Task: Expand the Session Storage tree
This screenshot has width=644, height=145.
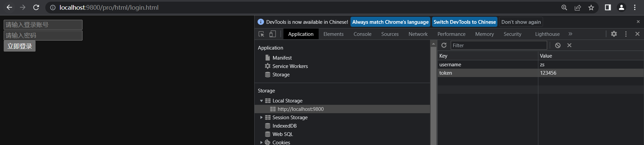Action: [261, 118]
